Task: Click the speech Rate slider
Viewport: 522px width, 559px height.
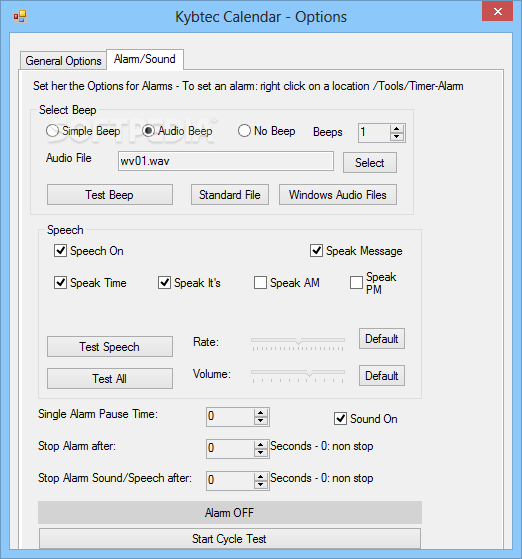Action: 298,343
